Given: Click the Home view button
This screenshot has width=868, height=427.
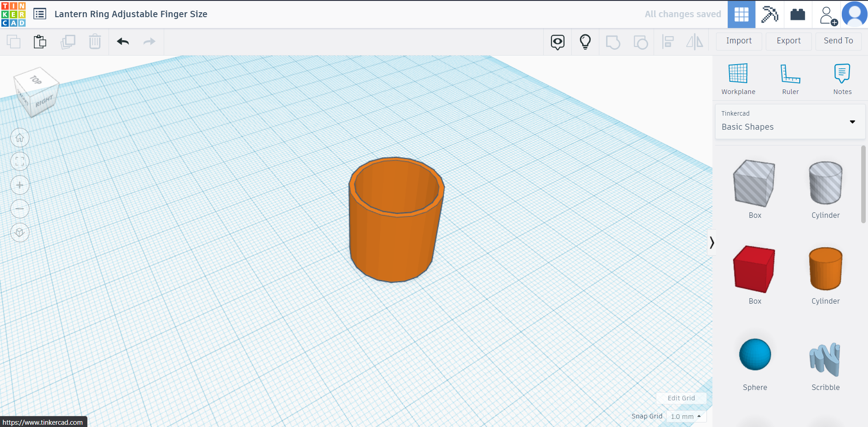Looking at the screenshot, I should point(20,138).
